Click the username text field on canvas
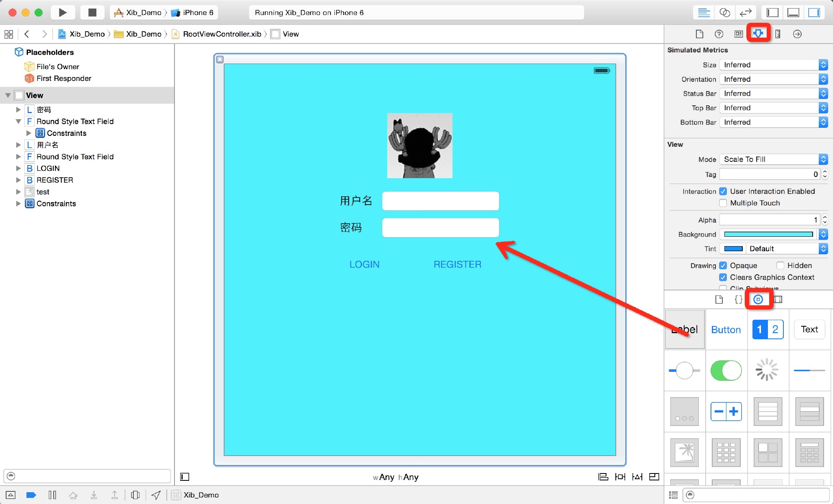Image resolution: width=833 pixels, height=504 pixels. [x=440, y=201]
